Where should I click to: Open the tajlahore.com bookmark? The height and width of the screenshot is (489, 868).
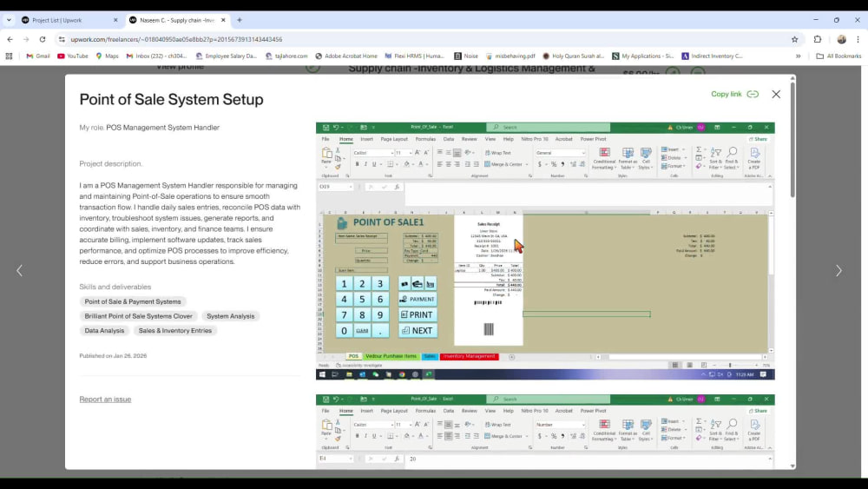tap(286, 56)
